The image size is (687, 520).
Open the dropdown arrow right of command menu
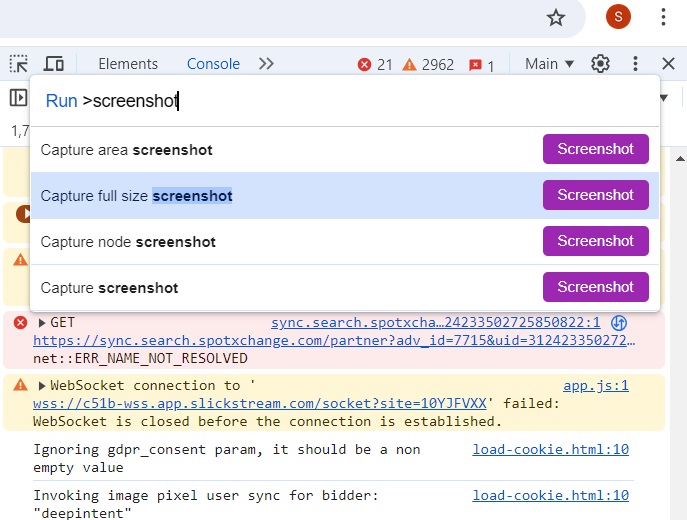coord(664,98)
